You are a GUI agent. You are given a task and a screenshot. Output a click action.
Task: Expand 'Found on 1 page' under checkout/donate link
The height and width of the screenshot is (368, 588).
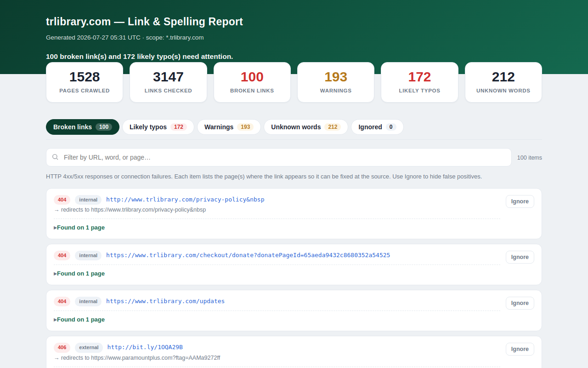(x=79, y=274)
